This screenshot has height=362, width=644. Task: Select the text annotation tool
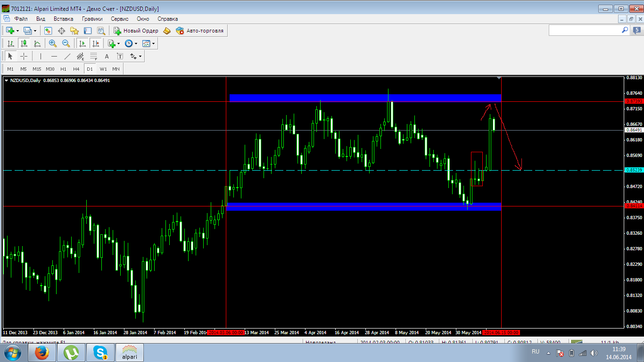(x=107, y=56)
